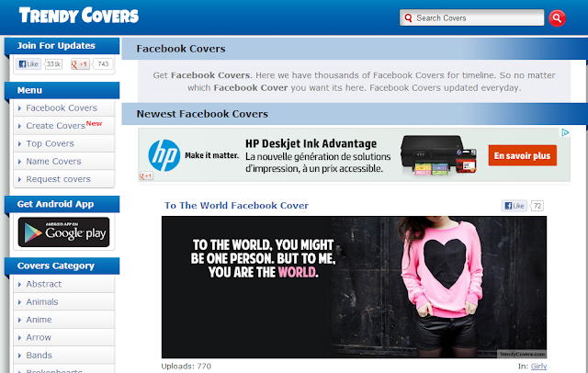Viewport: 588px width, 373px height.
Task: Click the HP Deskjet Ink Advantage headline
Action: [x=311, y=143]
